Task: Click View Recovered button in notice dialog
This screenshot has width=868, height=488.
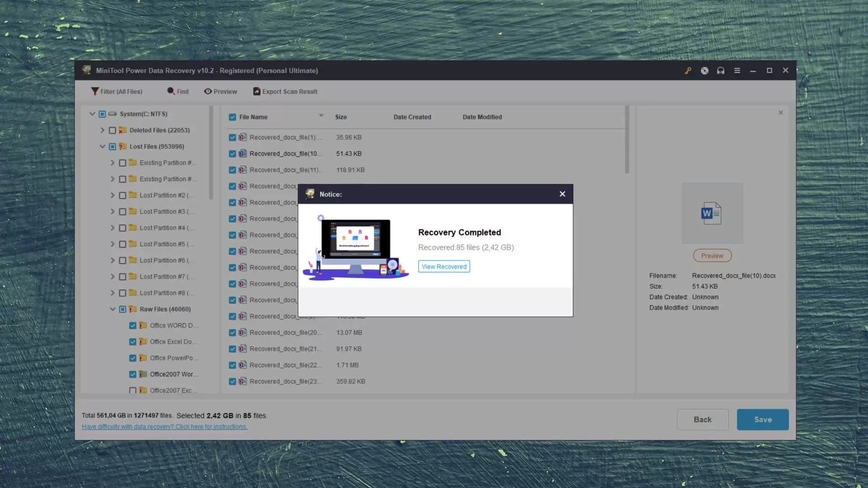Action: [443, 266]
